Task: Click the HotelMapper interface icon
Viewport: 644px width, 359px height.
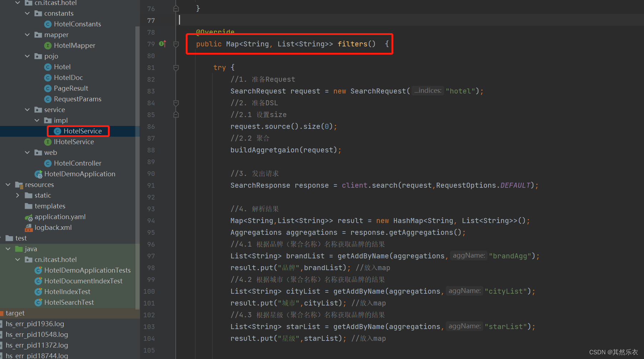Action: click(48, 45)
